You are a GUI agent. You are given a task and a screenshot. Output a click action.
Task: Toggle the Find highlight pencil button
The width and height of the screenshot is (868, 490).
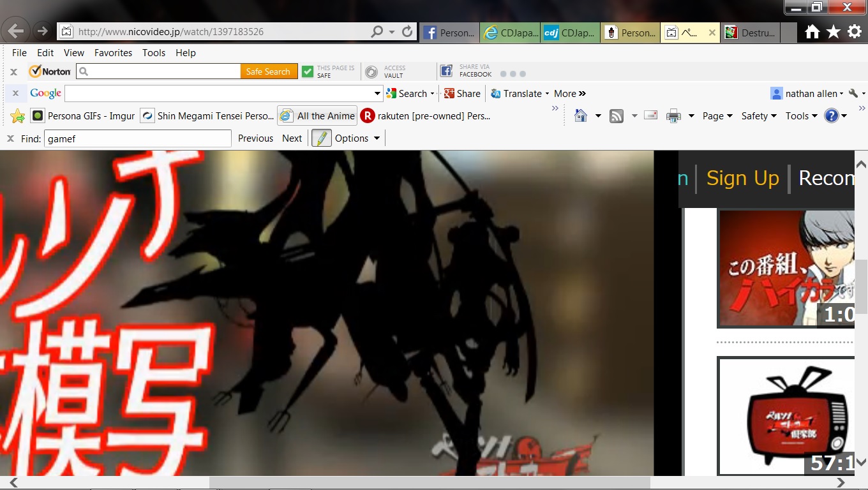[322, 138]
